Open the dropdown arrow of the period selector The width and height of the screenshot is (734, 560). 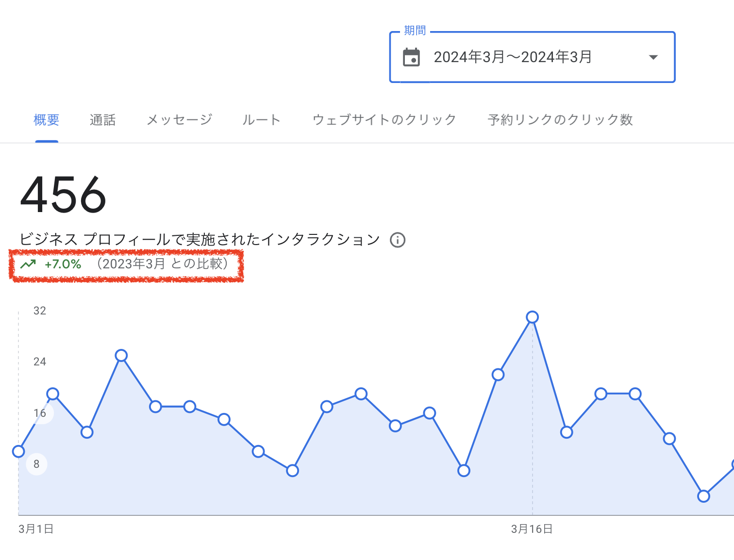(653, 57)
